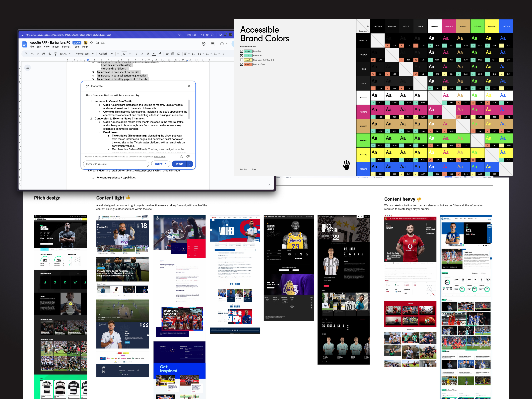Uncheck the DNP Does Not Pass checkbox
Image resolution: width=532 pixels, height=399 pixels.
(241, 64)
